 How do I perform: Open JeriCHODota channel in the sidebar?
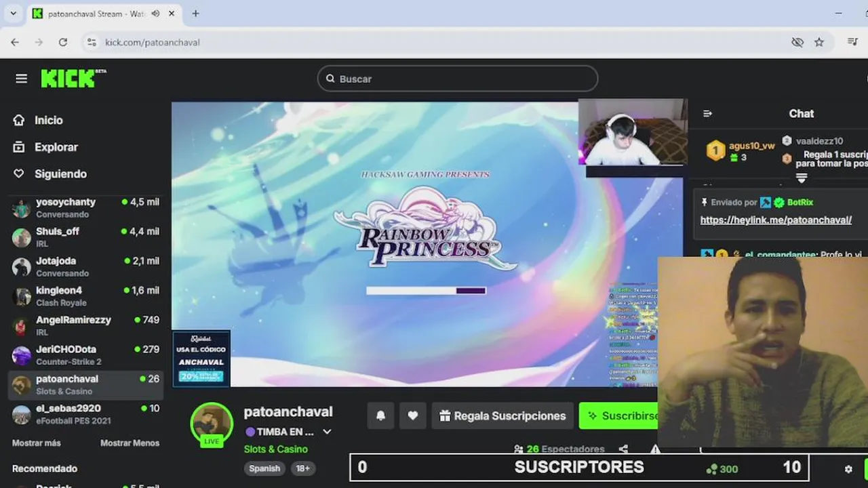coord(85,355)
